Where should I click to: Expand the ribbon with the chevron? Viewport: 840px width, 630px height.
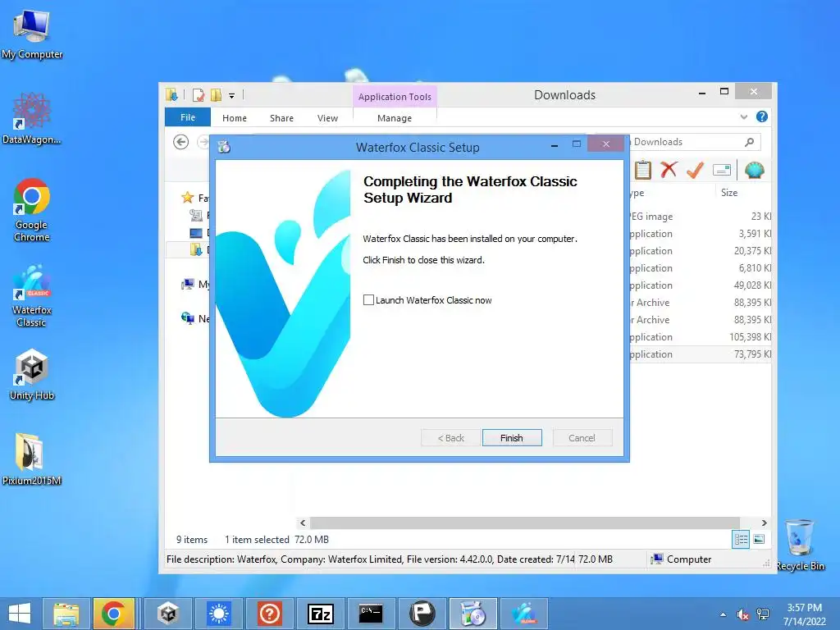pos(743,116)
